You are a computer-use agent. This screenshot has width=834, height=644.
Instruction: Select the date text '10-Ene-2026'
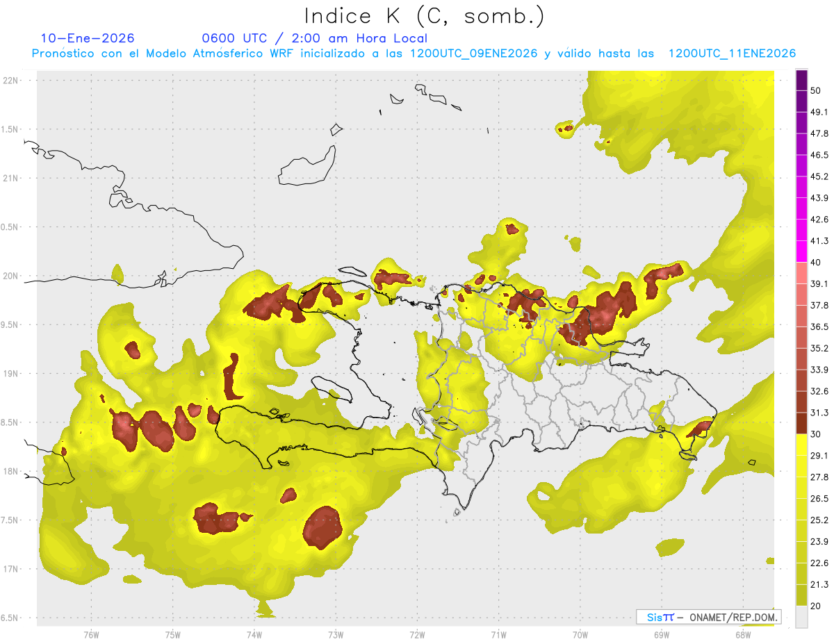point(88,38)
